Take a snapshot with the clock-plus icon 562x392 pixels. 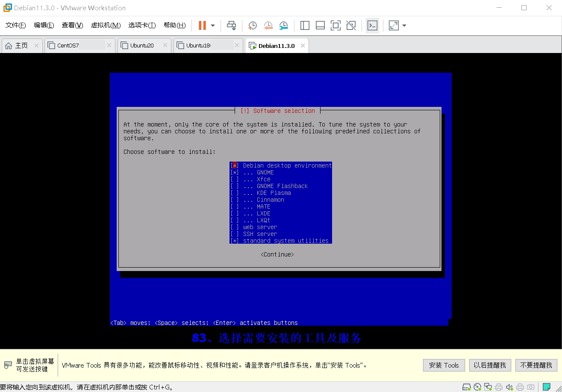[x=253, y=26]
